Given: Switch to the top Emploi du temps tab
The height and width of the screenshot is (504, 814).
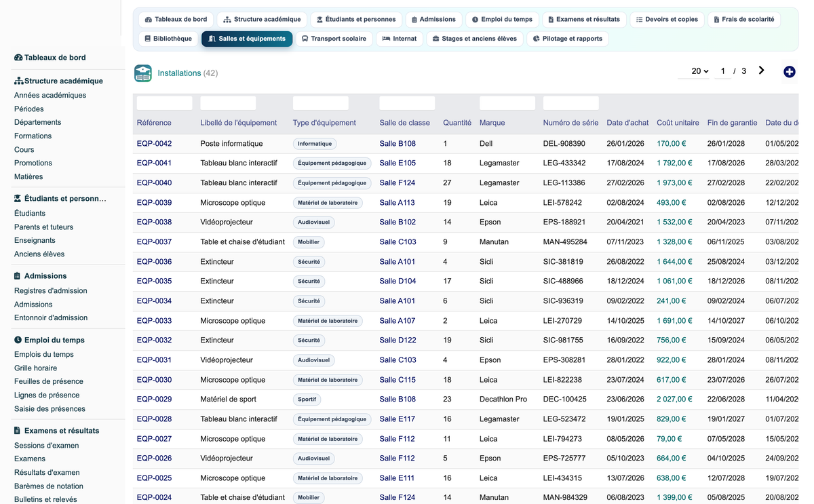Looking at the screenshot, I should pyautogui.click(x=502, y=20).
